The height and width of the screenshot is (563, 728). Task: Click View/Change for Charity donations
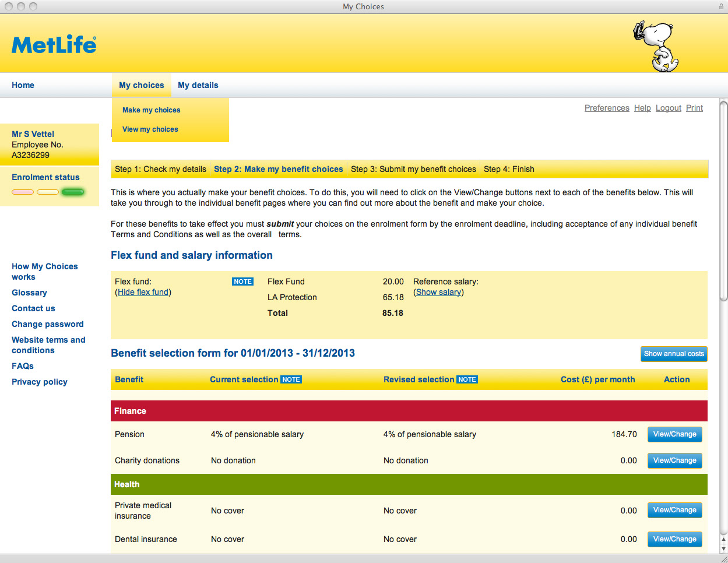(x=675, y=460)
